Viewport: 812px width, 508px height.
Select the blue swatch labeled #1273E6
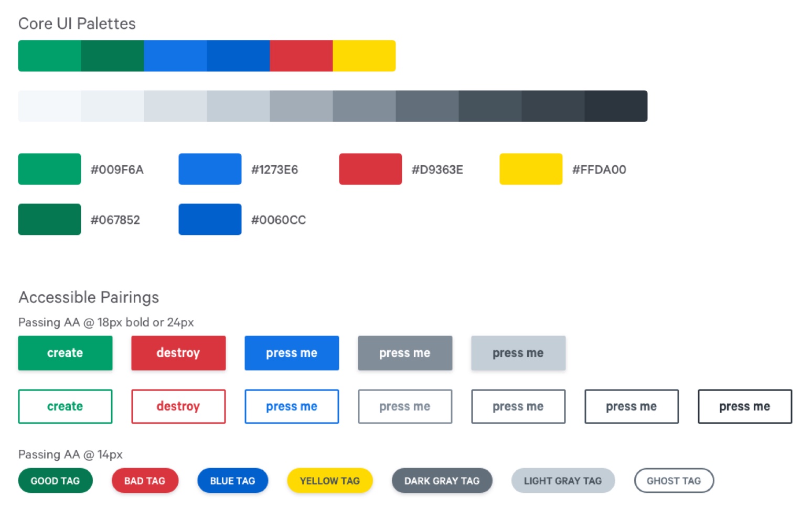pyautogui.click(x=210, y=169)
